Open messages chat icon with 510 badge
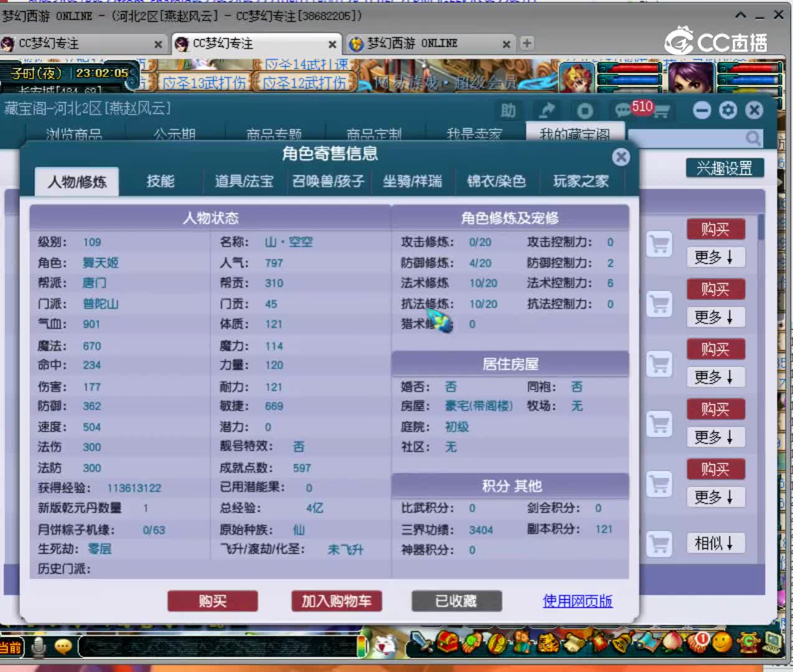The height and width of the screenshot is (672, 793). [x=624, y=110]
